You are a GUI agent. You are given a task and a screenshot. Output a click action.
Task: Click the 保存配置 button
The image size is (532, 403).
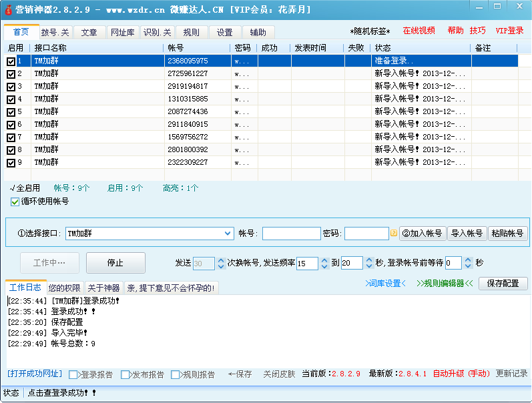pyautogui.click(x=503, y=284)
